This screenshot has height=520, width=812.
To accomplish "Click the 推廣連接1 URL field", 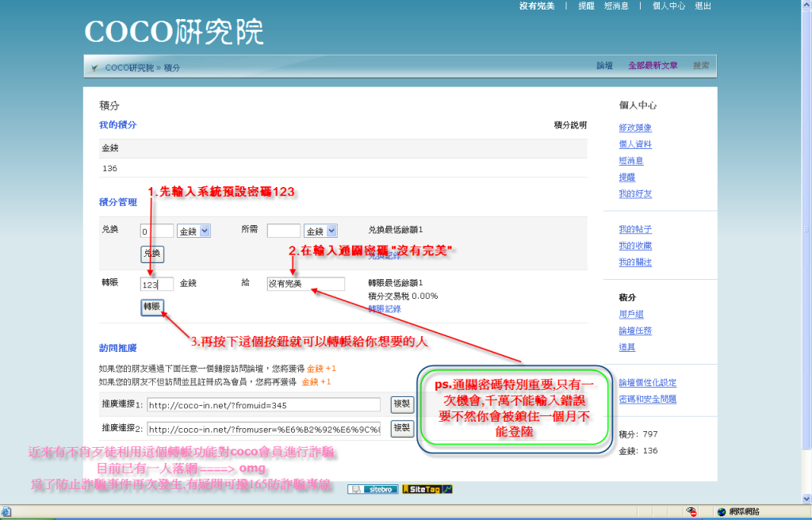I will (263, 405).
